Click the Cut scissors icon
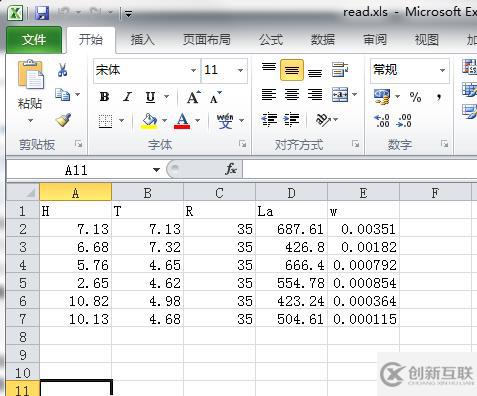This screenshot has width=477, height=396. (62, 70)
